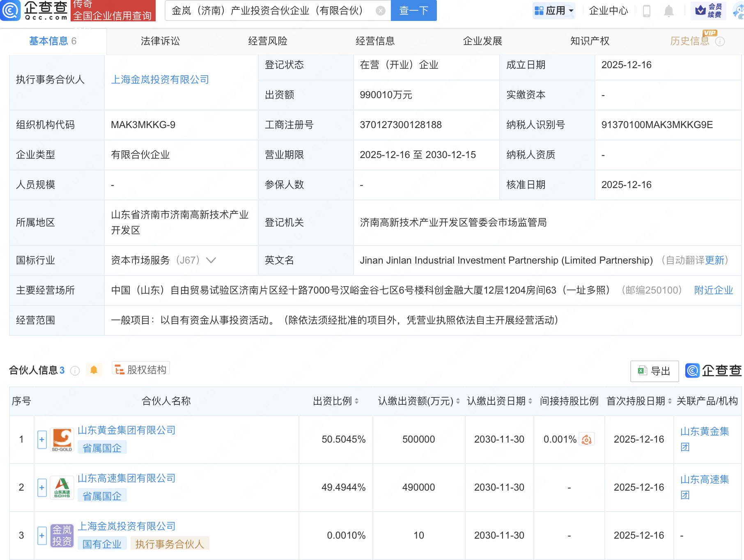744x560 pixels.
Task: Expand the plus beside 山东黄金集团有限公司 row
Action: pyautogui.click(x=41, y=439)
